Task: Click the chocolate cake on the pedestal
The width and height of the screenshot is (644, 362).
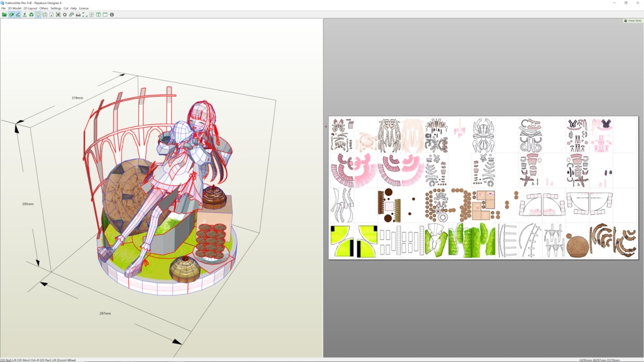Action: (214, 197)
